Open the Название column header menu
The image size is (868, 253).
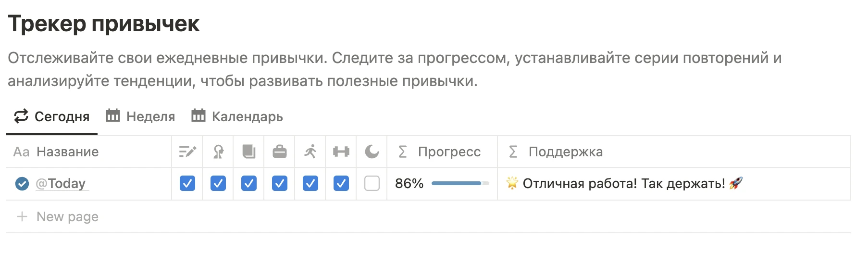pyautogui.click(x=67, y=152)
